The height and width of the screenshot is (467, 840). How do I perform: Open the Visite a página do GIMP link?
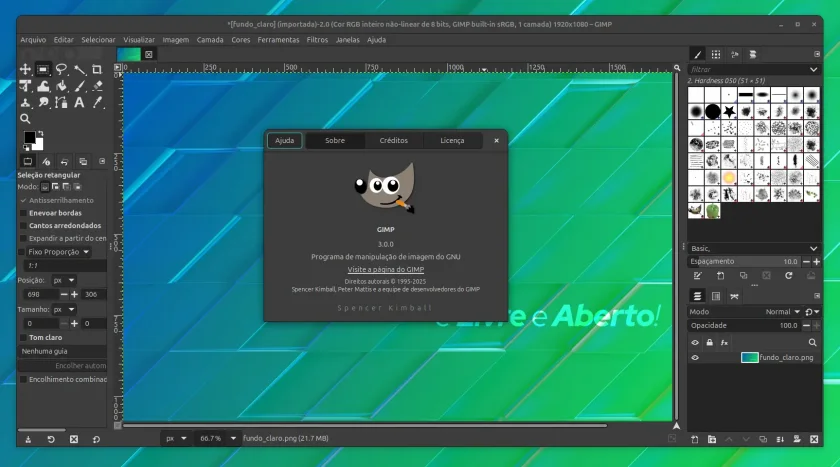(386, 270)
